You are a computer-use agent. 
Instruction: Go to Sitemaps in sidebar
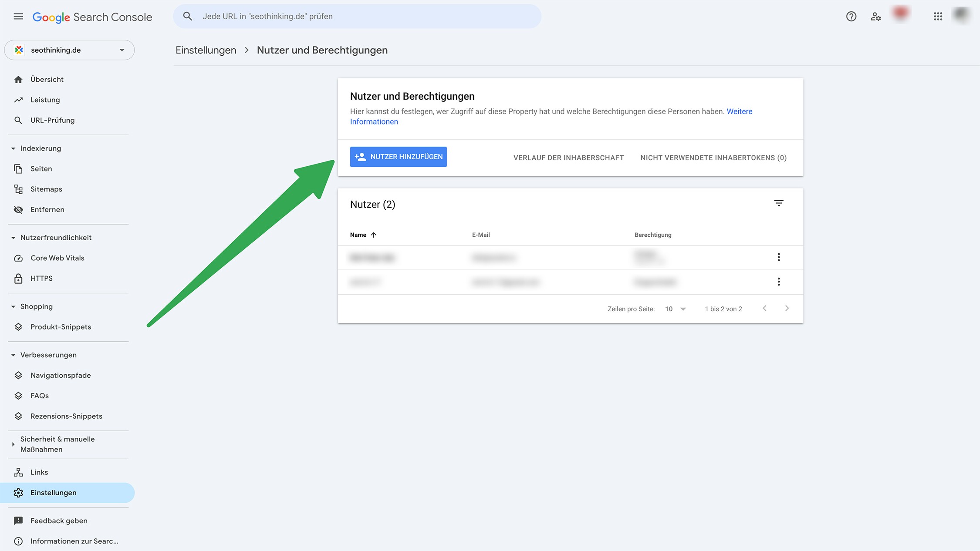point(46,189)
